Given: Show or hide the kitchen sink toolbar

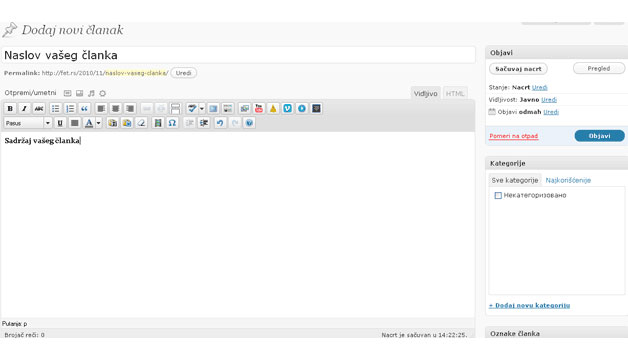Looking at the screenshot, I should pos(227,109).
